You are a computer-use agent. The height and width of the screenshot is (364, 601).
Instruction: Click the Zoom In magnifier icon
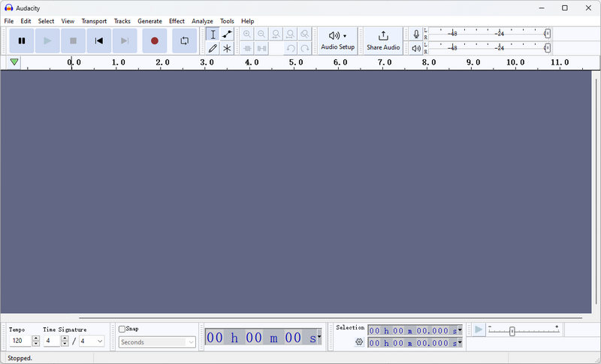247,34
